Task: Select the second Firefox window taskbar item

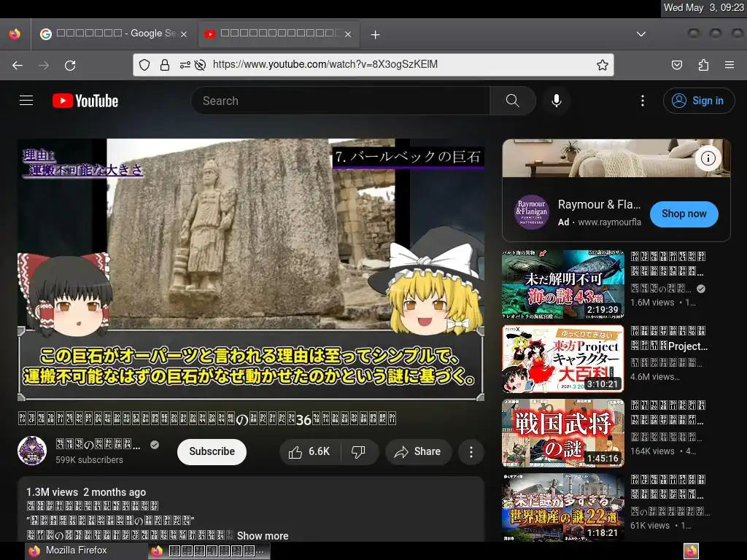Action: coord(209,551)
